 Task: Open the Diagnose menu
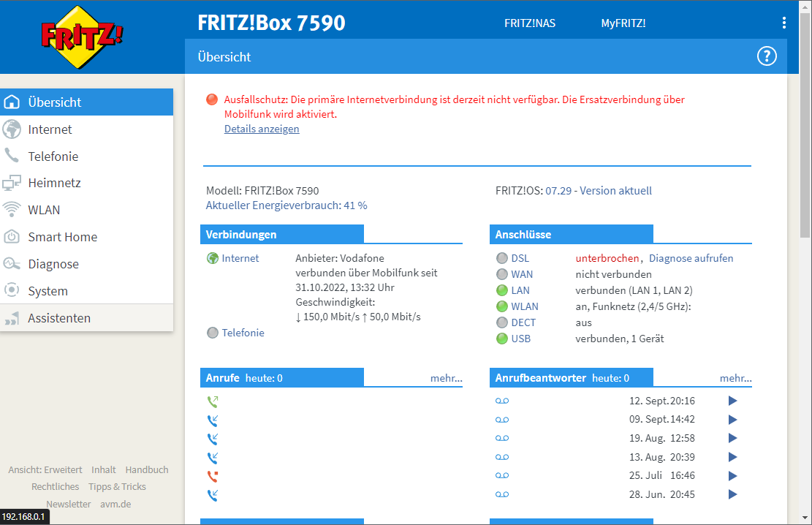coord(86,264)
